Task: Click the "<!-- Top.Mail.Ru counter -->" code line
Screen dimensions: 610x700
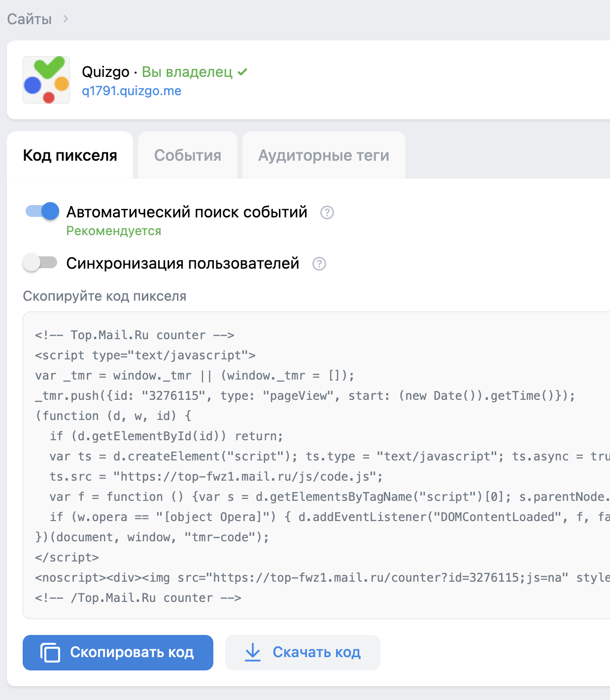Action: pos(135,335)
